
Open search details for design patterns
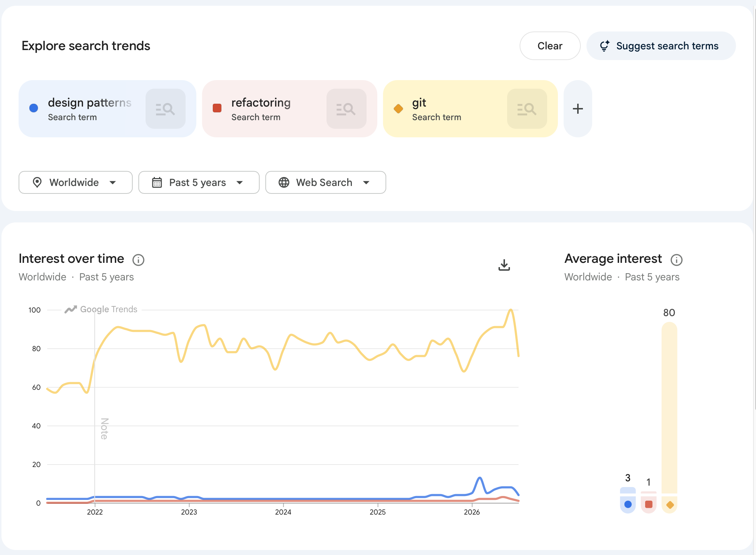pyautogui.click(x=165, y=109)
